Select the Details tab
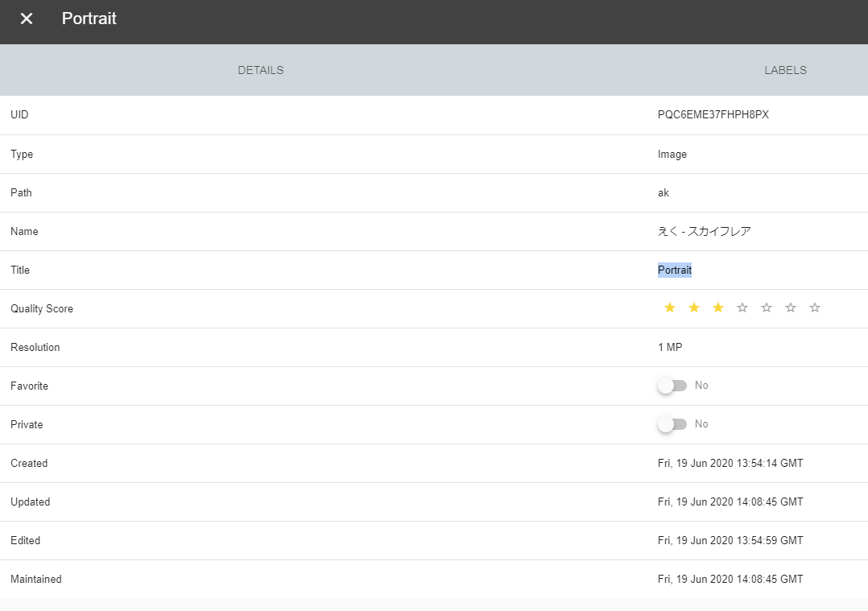This screenshot has height=611, width=868. click(261, 70)
